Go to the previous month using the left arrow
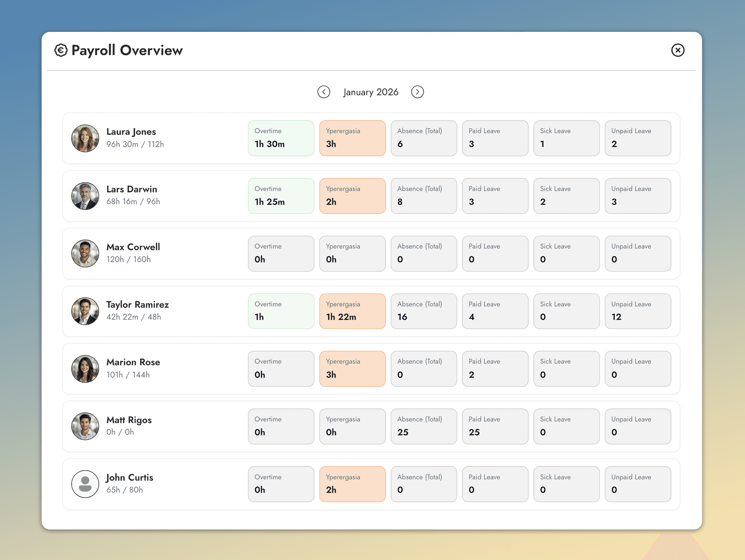The image size is (745, 560). 324,92
